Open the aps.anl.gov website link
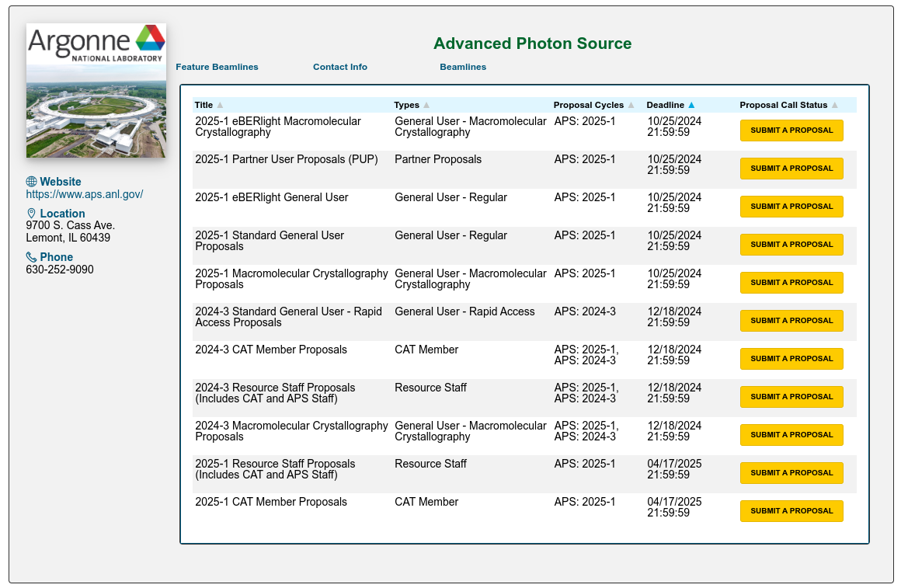The height and width of the screenshot is (588, 901). (x=85, y=194)
